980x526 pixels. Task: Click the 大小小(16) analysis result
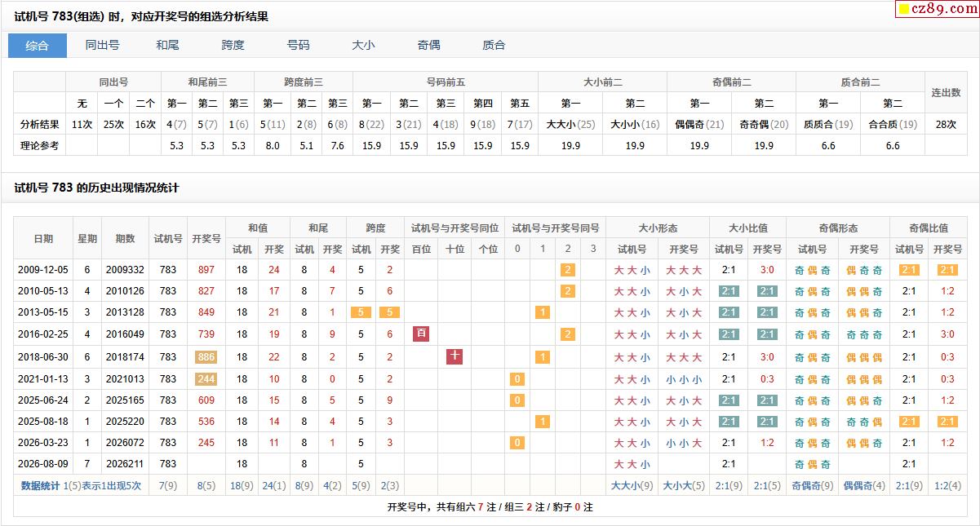[x=635, y=125]
